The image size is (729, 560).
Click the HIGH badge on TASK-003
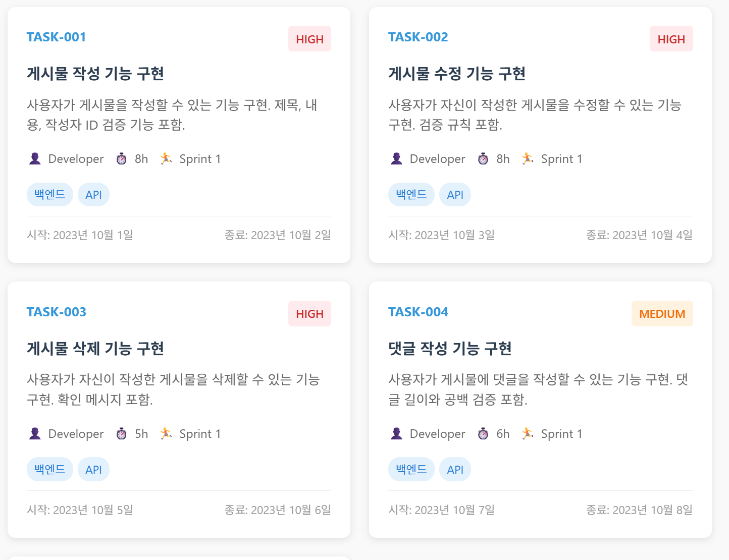point(309,314)
